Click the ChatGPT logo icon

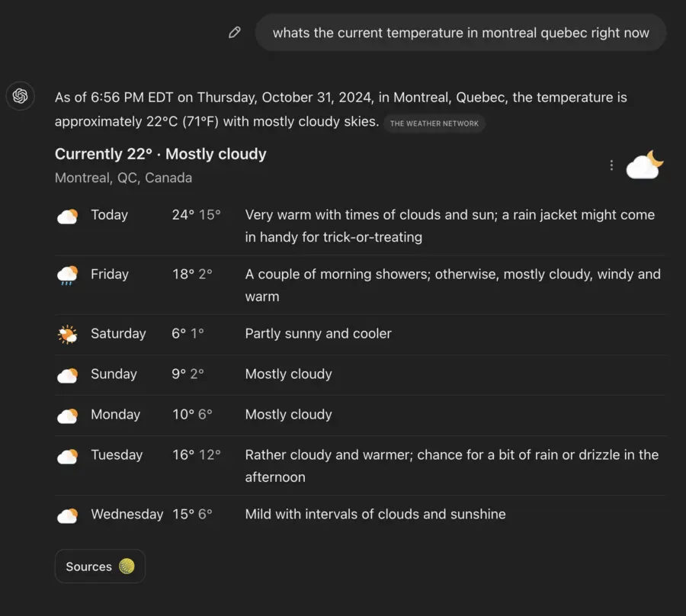(x=21, y=96)
